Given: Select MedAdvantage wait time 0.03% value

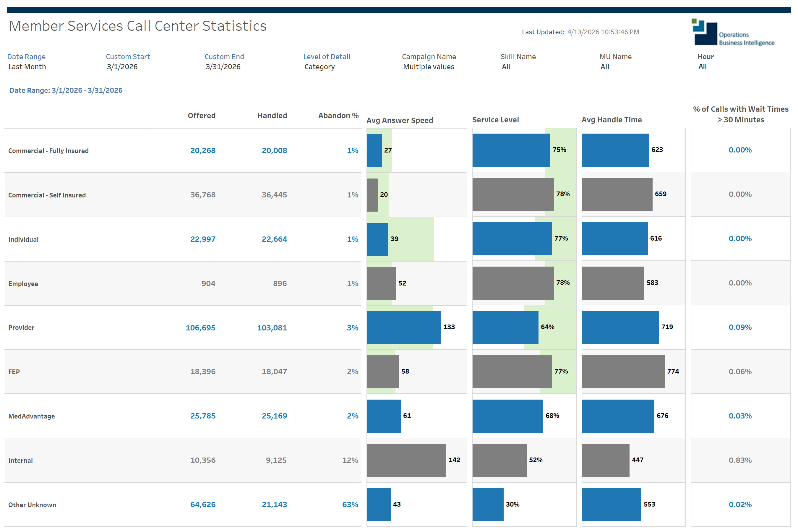Looking at the screenshot, I should click(x=740, y=416).
